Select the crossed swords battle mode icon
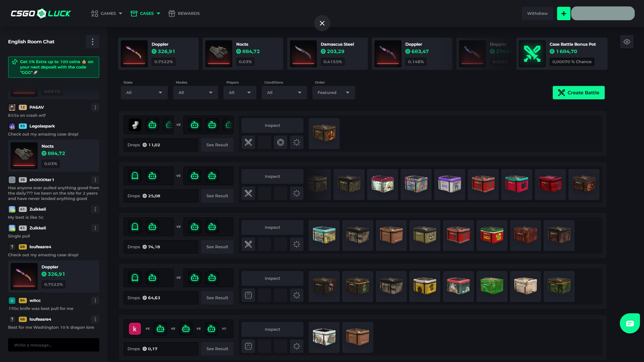 (248, 142)
